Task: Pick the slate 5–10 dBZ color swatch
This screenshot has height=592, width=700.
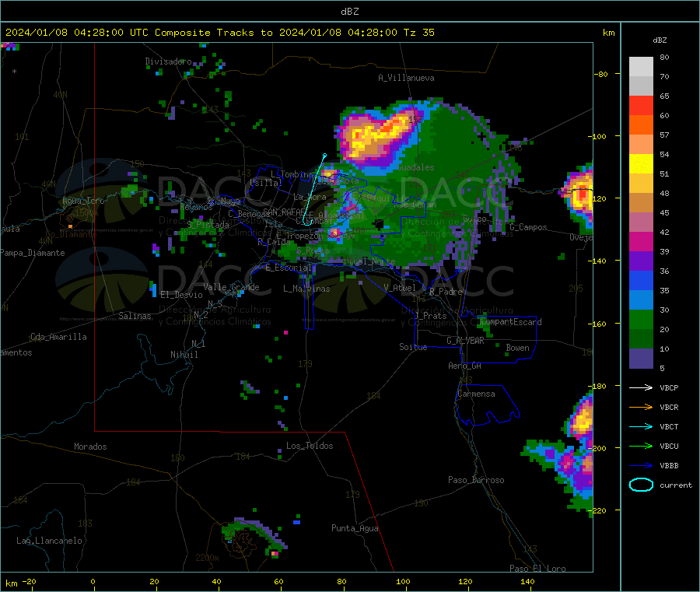Action: click(641, 359)
